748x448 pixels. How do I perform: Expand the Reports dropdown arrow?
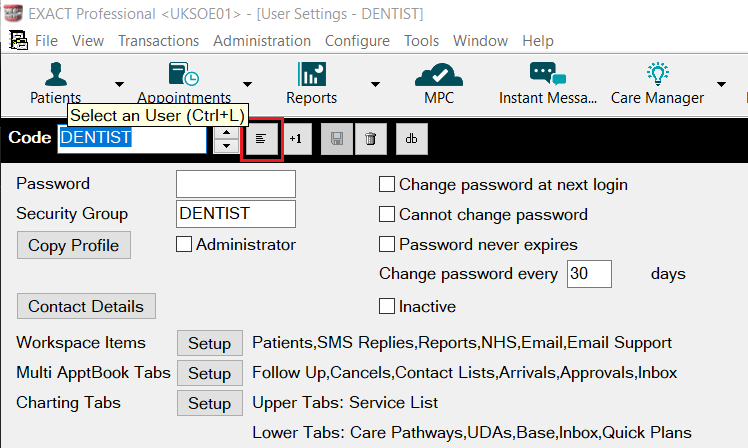[375, 84]
